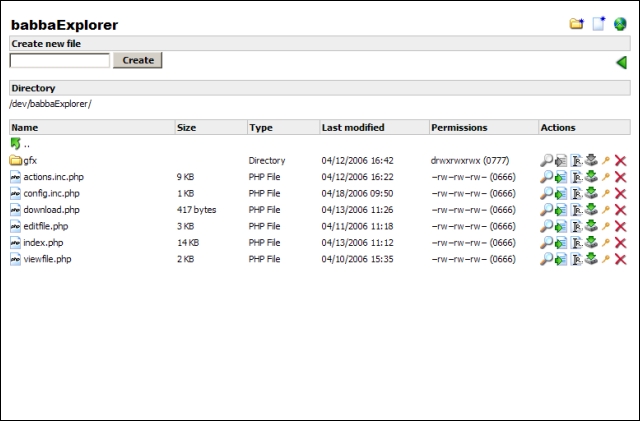This screenshot has width=640, height=421.
Task: Click the new file icon in header
Action: pos(599,24)
